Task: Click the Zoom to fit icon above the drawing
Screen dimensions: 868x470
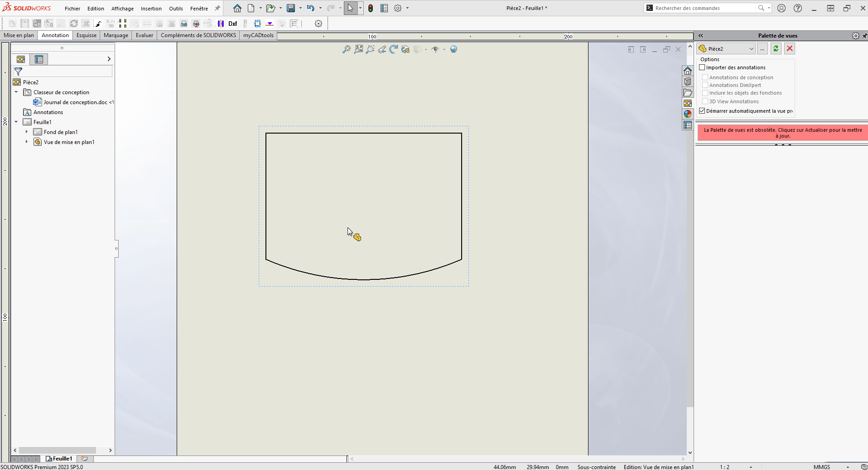Action: [358, 49]
